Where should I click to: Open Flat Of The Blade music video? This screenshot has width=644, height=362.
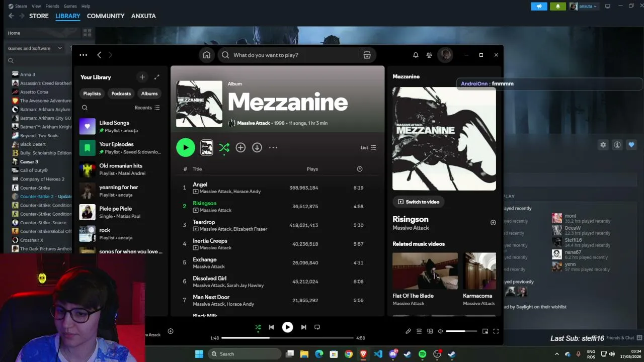[x=425, y=280]
